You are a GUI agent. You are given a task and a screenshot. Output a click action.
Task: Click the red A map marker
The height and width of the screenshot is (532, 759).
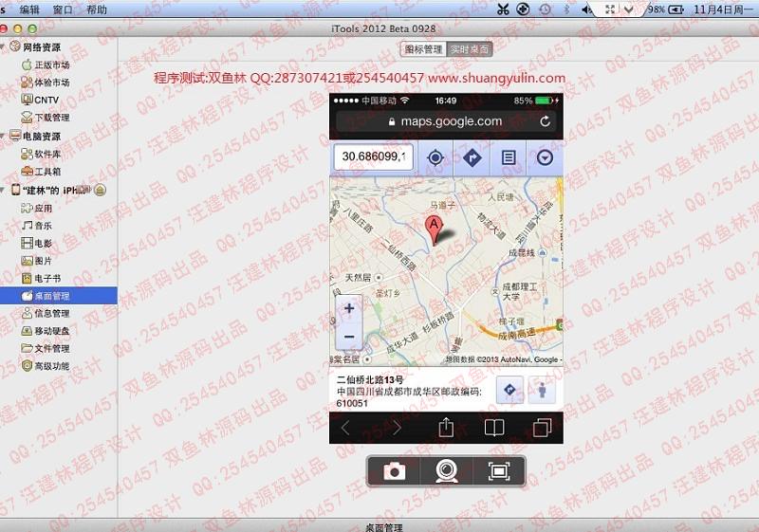click(x=434, y=229)
